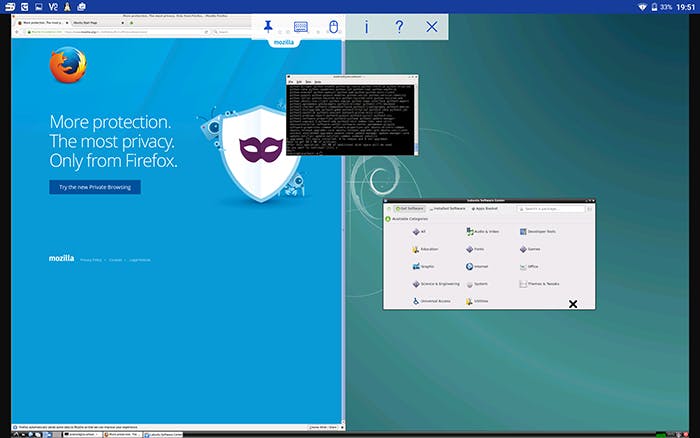Click the Firefox vertical scrollbar

pos(343,230)
